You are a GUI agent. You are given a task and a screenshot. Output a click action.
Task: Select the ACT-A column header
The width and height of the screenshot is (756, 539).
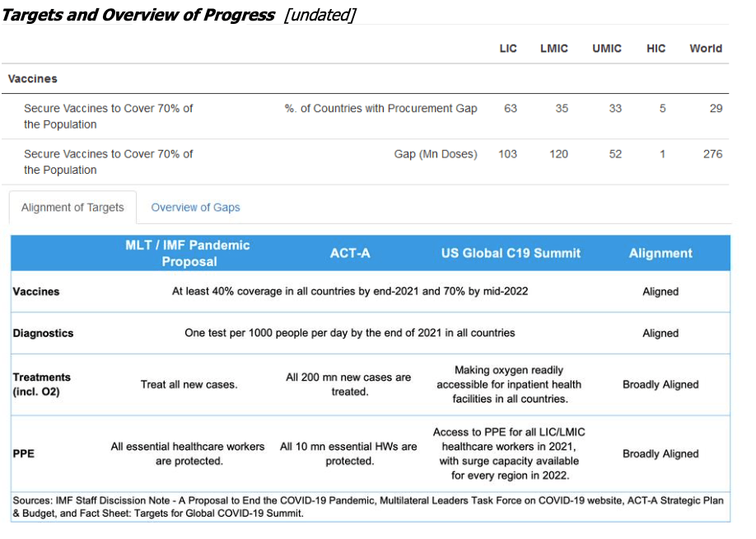[x=350, y=253]
